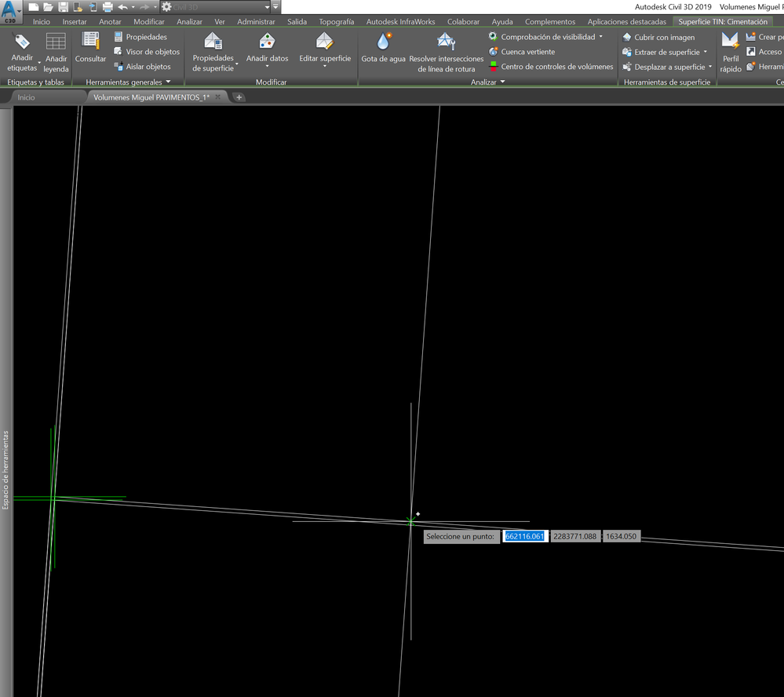Switch to the Topografía ribbon tab
This screenshot has height=697, width=784.
coord(337,21)
